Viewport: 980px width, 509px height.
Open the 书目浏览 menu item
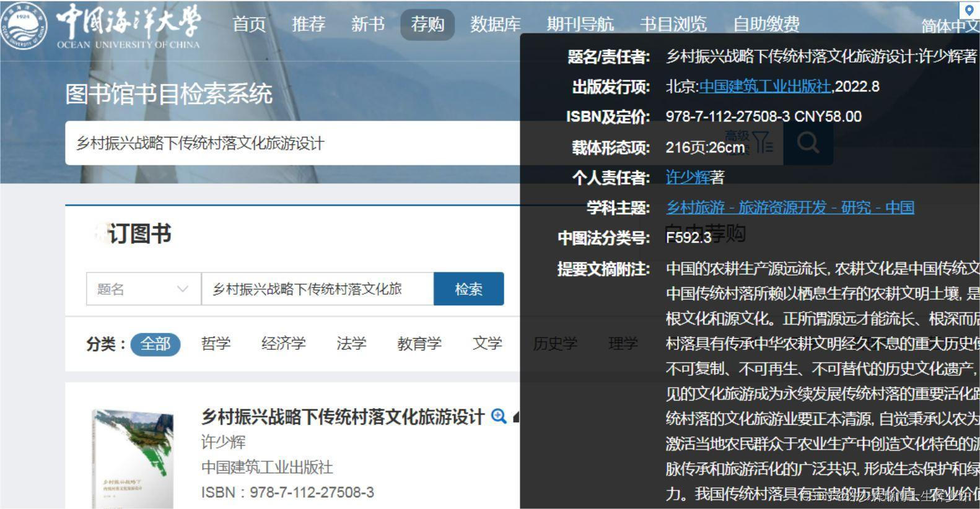pyautogui.click(x=673, y=24)
